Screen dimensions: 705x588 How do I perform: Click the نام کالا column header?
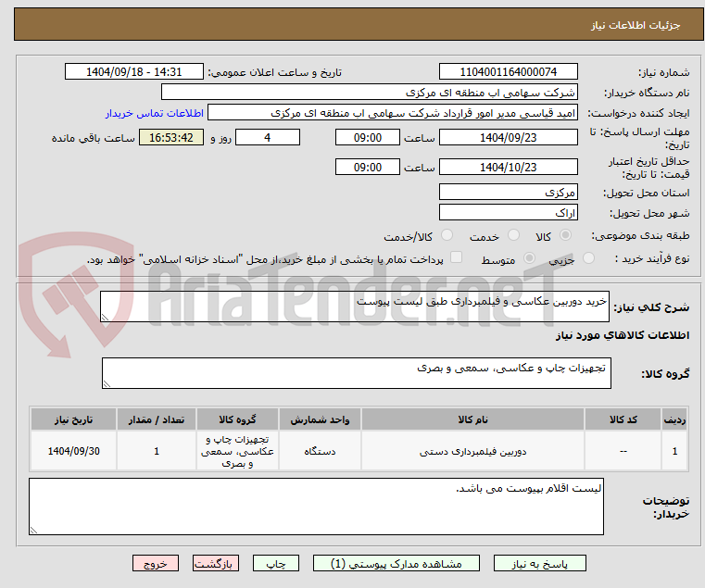click(472, 419)
